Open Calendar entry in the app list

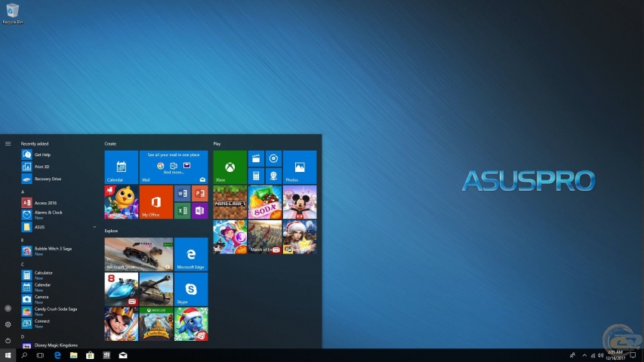[x=59, y=287]
